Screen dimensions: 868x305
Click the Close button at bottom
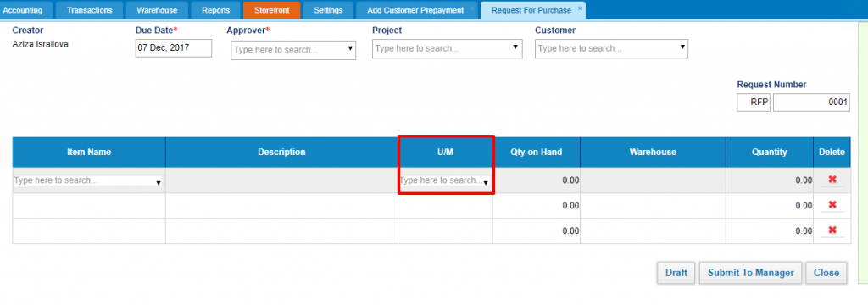(826, 273)
